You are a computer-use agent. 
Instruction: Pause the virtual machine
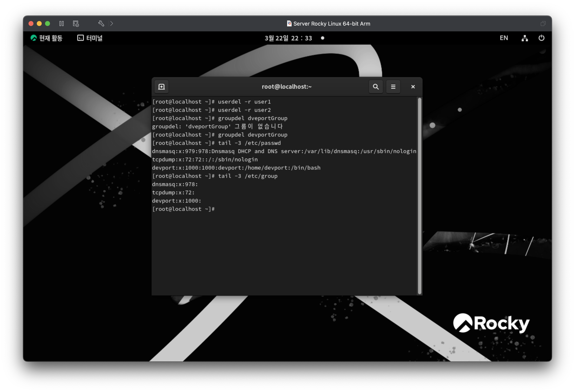(x=62, y=24)
